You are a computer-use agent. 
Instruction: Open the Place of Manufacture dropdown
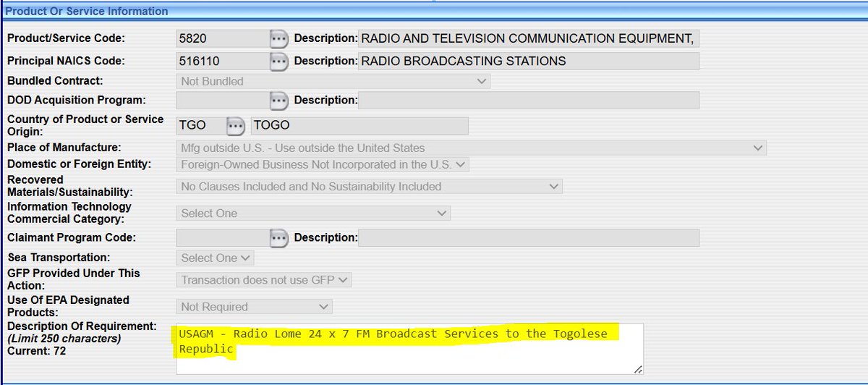[x=471, y=148]
